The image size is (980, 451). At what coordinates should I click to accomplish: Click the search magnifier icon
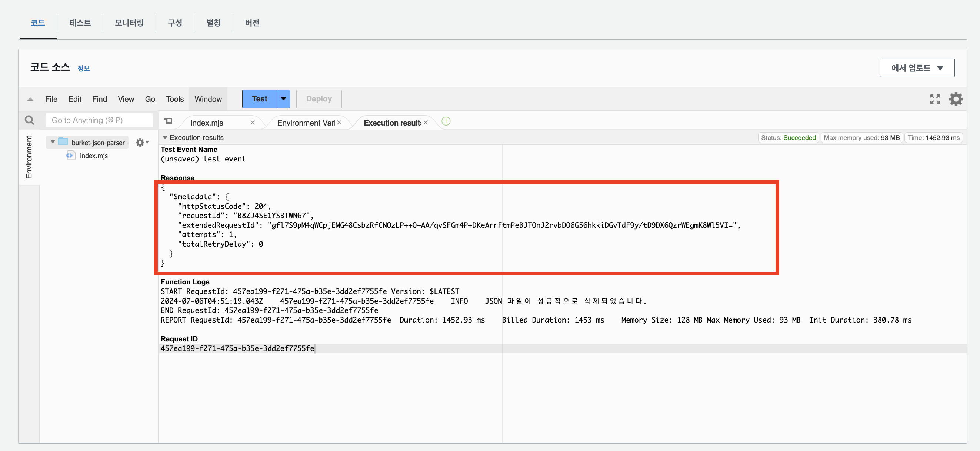(29, 120)
